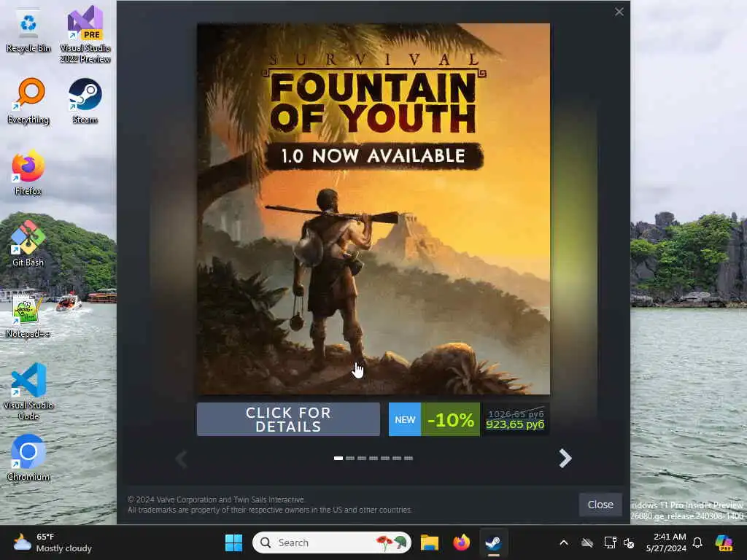Click the muted volume tray icon

[x=629, y=542]
